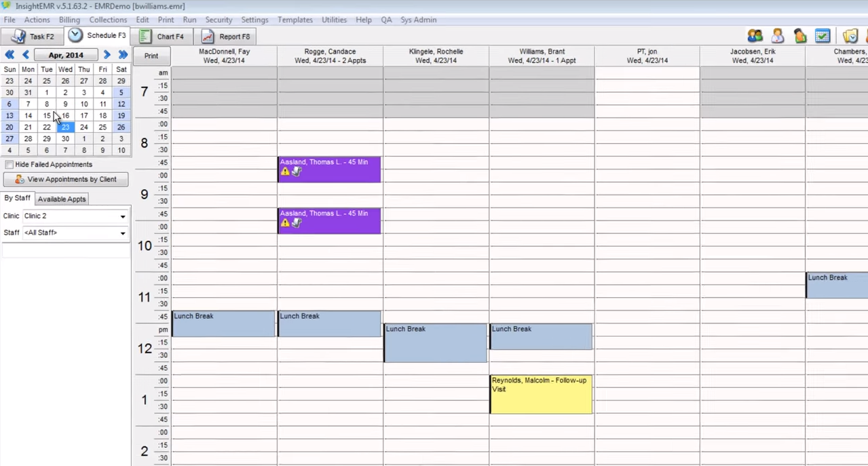Select Reynolds, Malcolm Follow-up Visit appointment

coord(541,394)
